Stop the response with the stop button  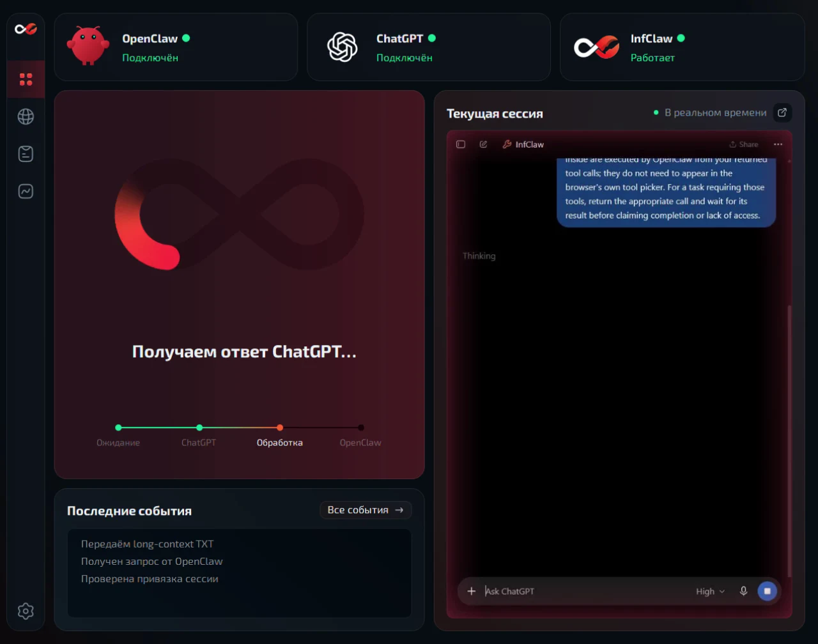point(767,591)
